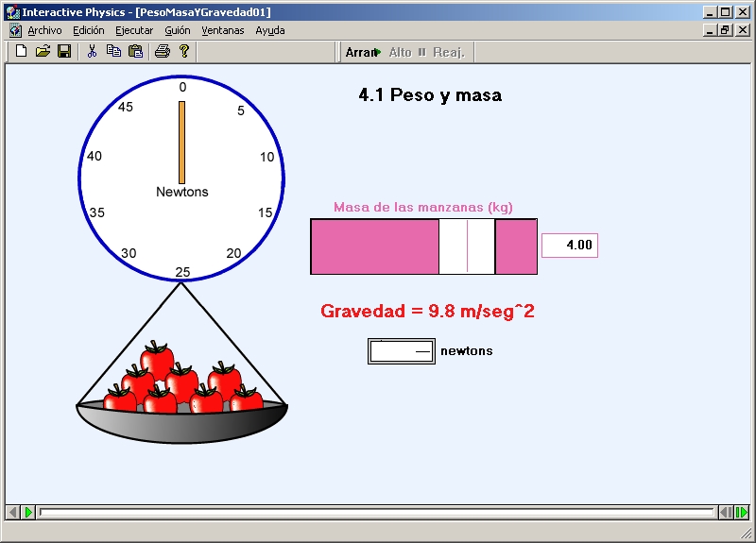Open the Ayuda menu
The image size is (756, 543).
270,30
